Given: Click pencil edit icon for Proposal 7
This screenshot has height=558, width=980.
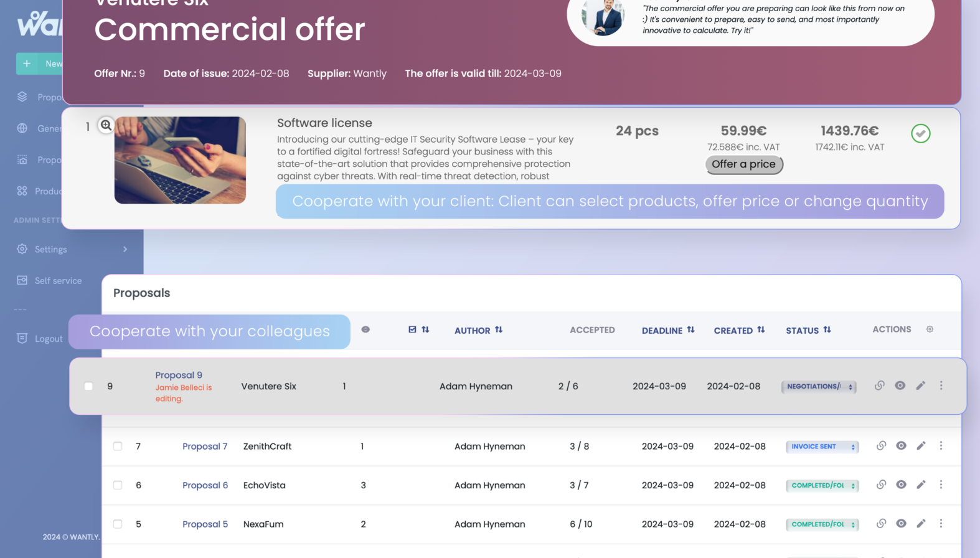Looking at the screenshot, I should pos(921,446).
